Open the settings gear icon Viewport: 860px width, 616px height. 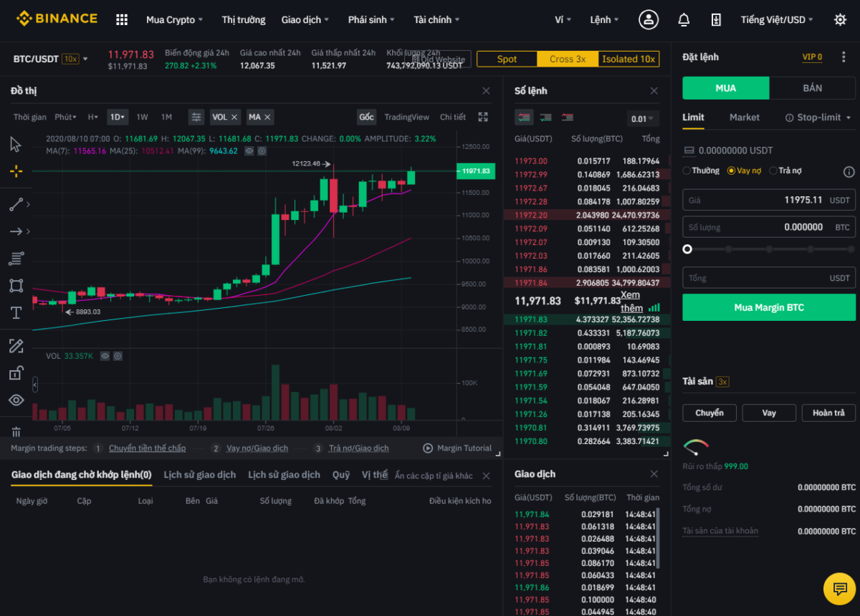point(840,20)
